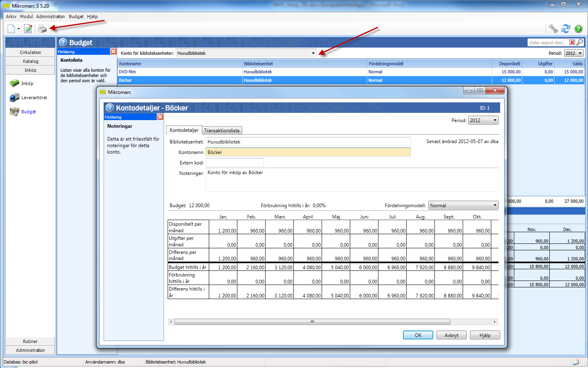Viewport: 588px width, 368px height.
Task: Open the wrench settings tool icon
Action: (553, 29)
